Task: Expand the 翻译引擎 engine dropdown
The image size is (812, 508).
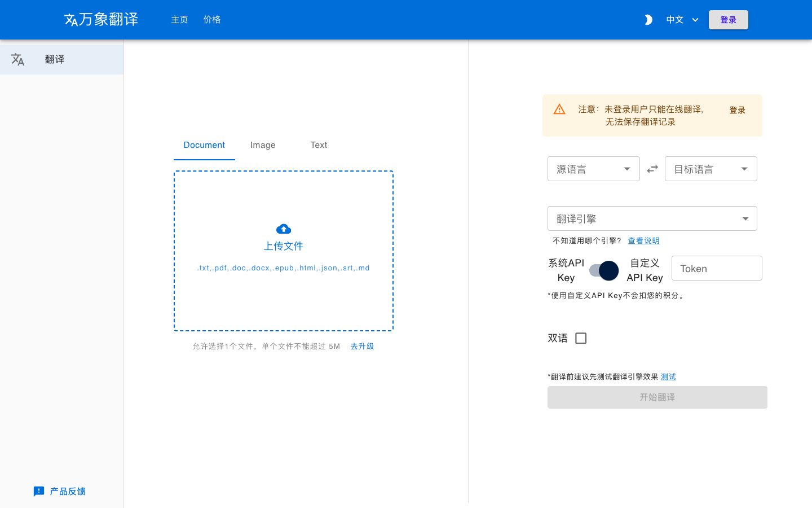Action: [x=652, y=218]
